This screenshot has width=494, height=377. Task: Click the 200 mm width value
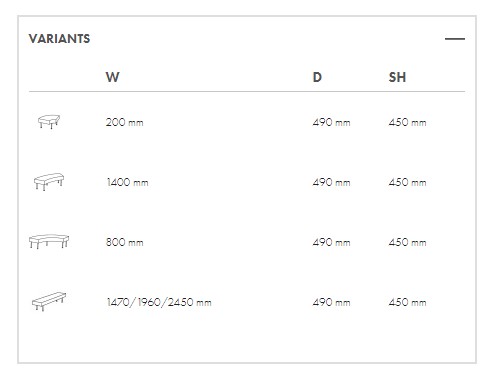tap(125, 122)
